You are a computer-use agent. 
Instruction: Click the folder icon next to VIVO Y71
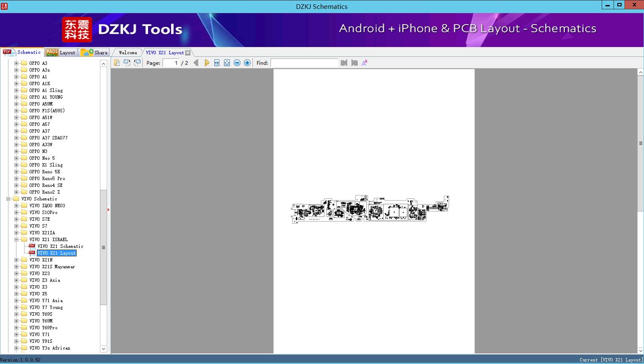click(24, 334)
